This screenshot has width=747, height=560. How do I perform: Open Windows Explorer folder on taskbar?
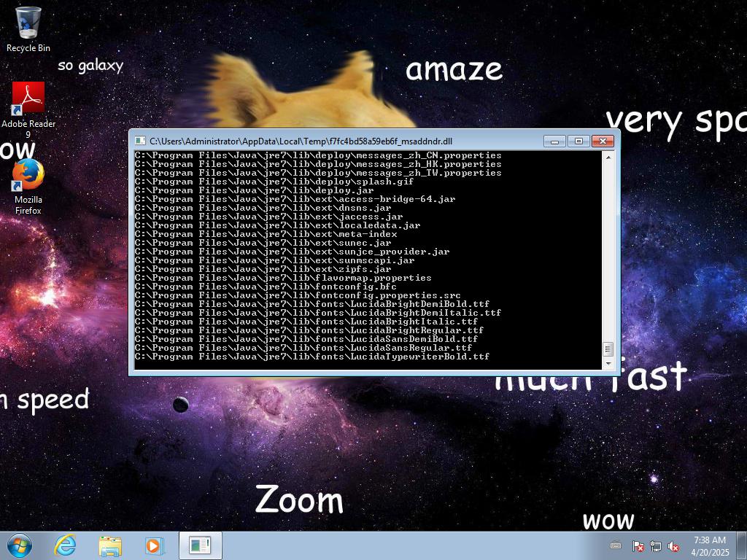(110, 545)
